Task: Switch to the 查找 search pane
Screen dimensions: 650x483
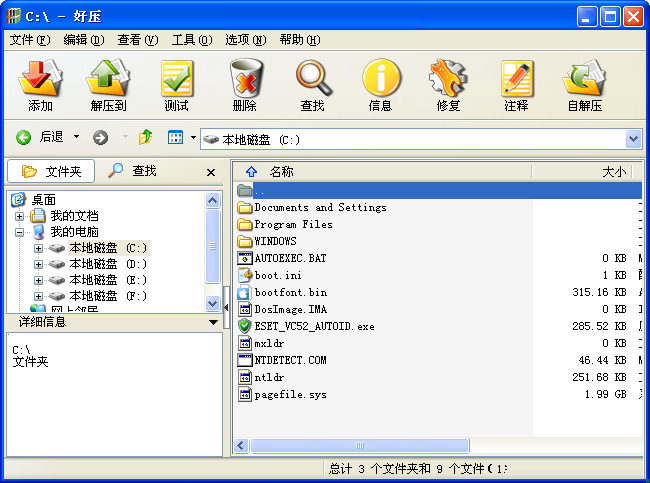Action: (133, 171)
